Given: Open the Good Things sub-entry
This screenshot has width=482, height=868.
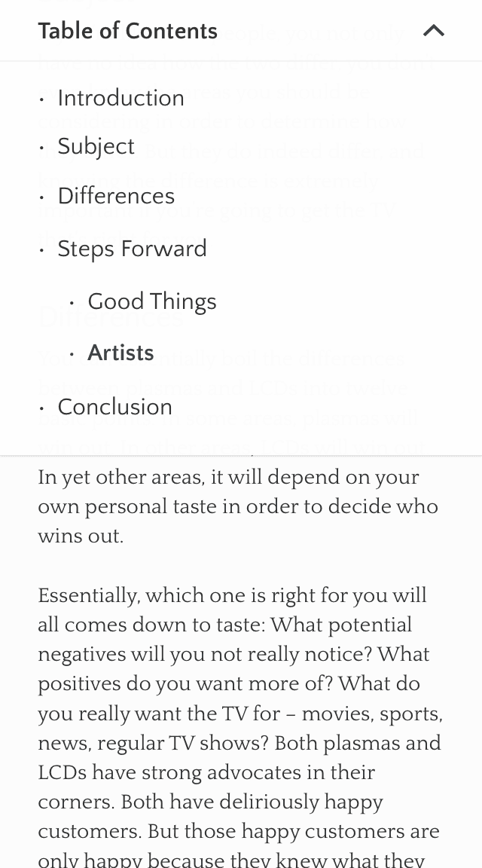Looking at the screenshot, I should 152,301.
